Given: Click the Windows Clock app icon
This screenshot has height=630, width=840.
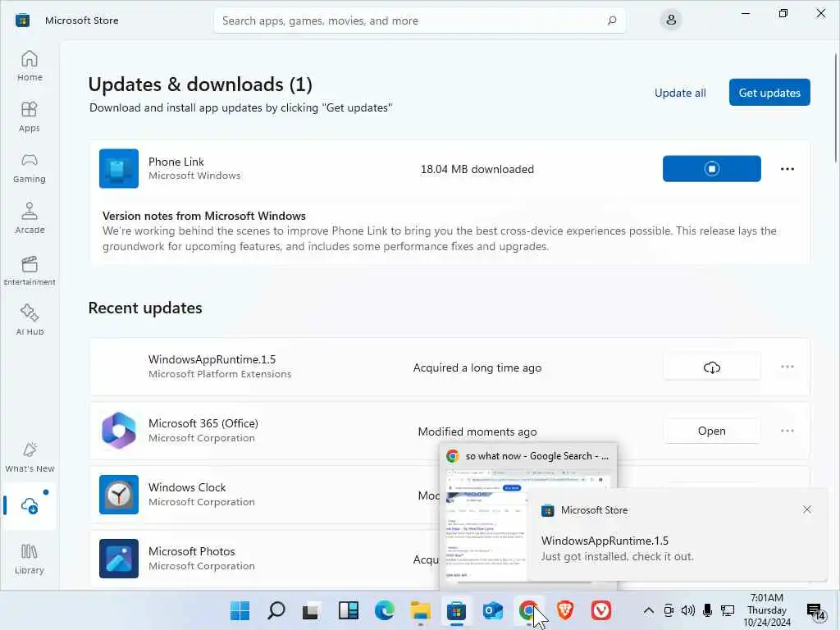Looking at the screenshot, I should click(x=119, y=495).
